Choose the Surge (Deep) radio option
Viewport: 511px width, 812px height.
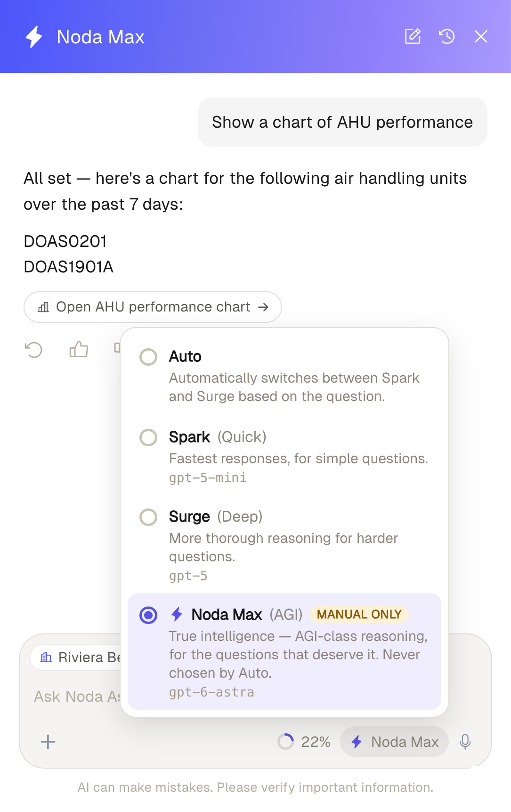click(x=148, y=517)
